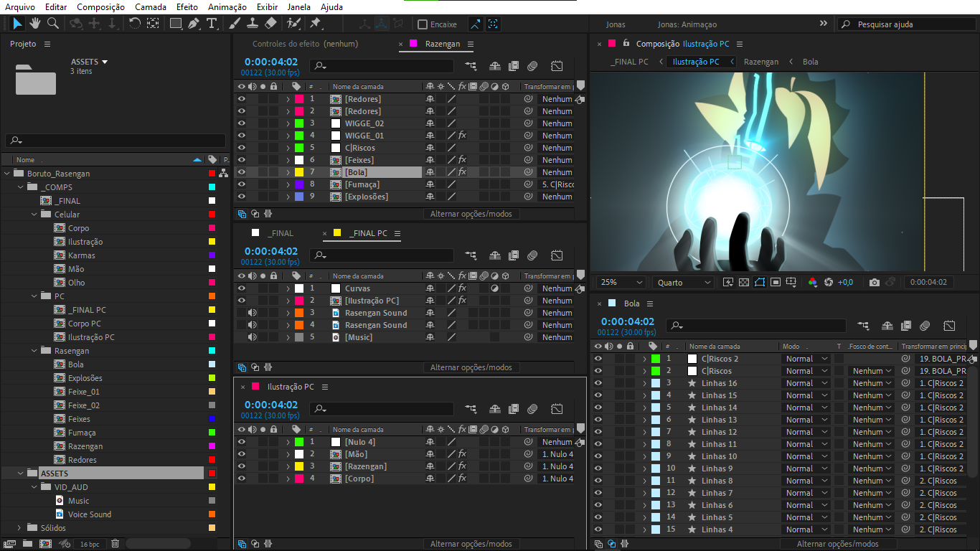Select the Hand tool
This screenshot has height=551, width=980.
tap(35, 24)
